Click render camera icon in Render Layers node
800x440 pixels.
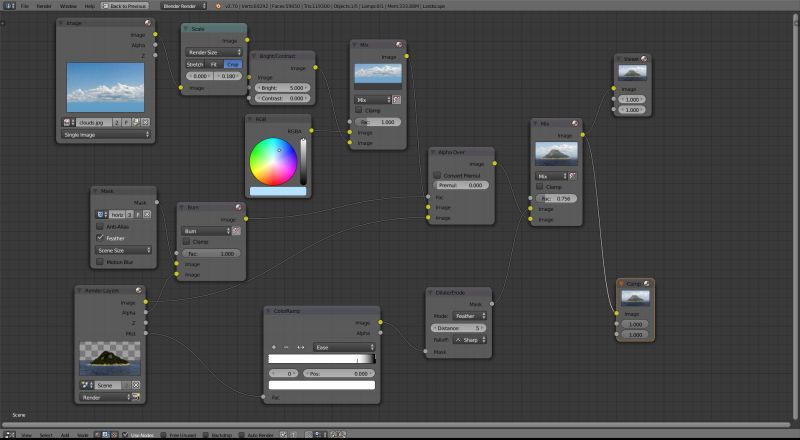[x=136, y=397]
